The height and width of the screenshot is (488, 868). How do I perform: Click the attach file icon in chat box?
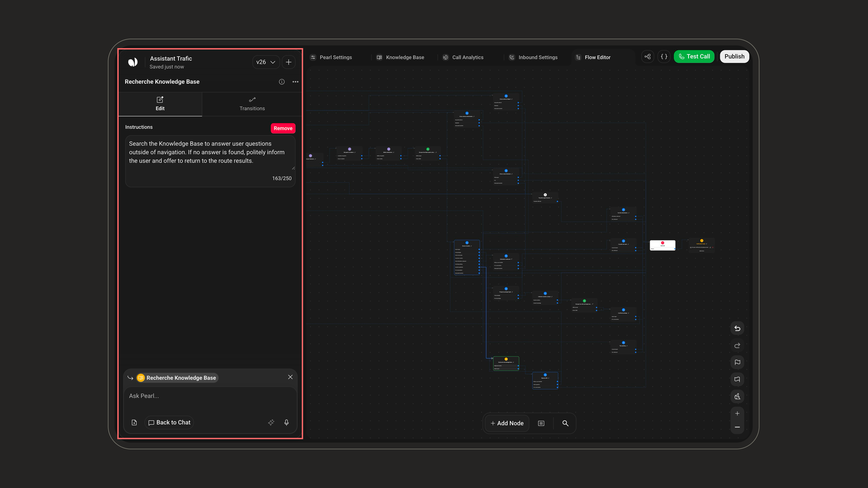coord(134,422)
